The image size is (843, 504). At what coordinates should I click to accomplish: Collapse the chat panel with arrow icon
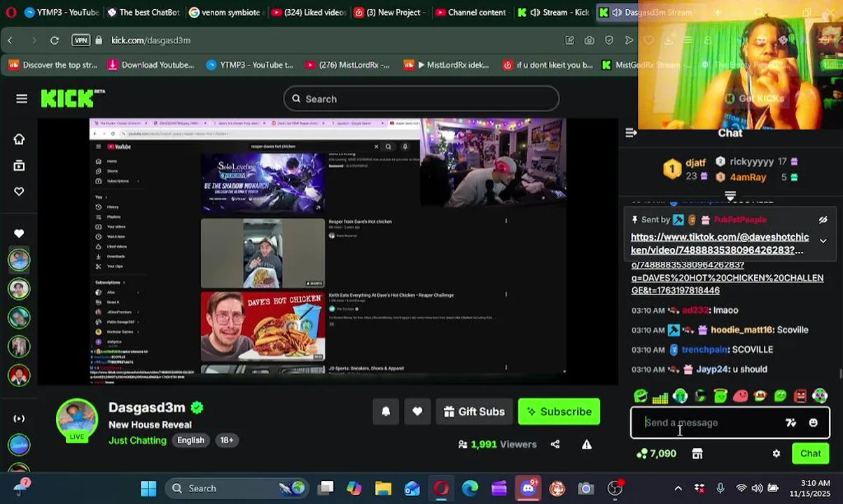pos(631,132)
